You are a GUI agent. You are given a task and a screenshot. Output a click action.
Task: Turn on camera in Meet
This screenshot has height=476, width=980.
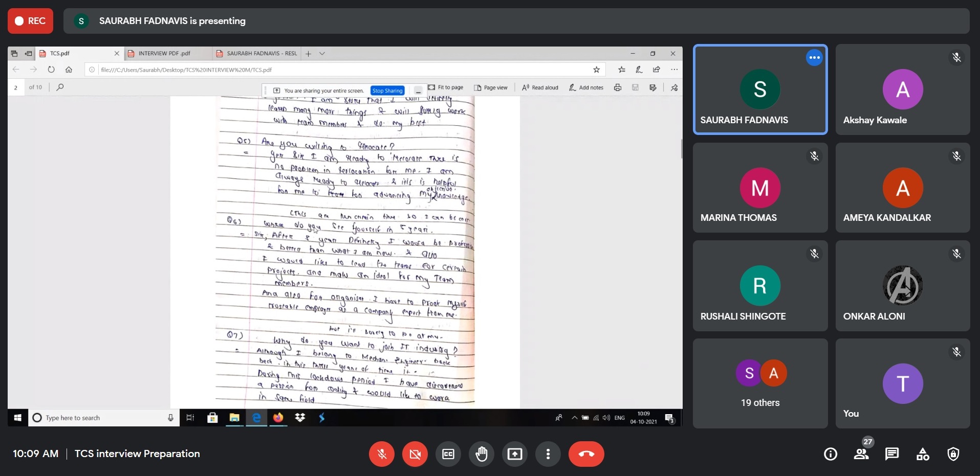point(415,454)
